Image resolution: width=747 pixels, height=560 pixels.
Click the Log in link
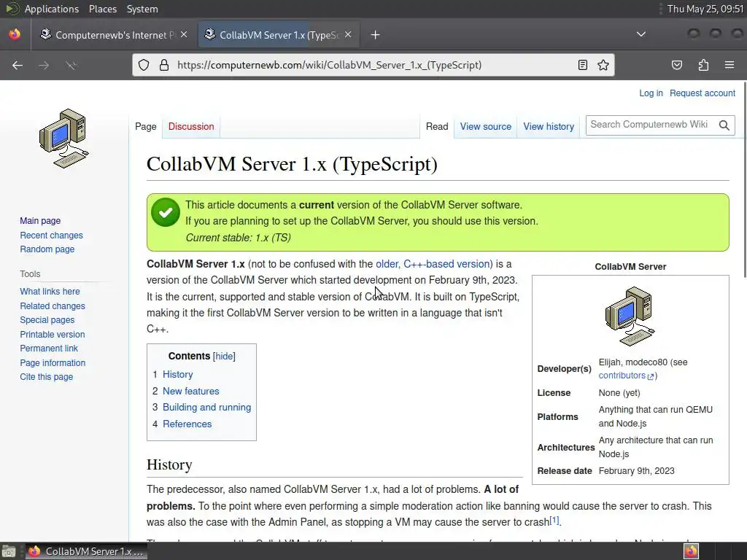click(x=651, y=93)
